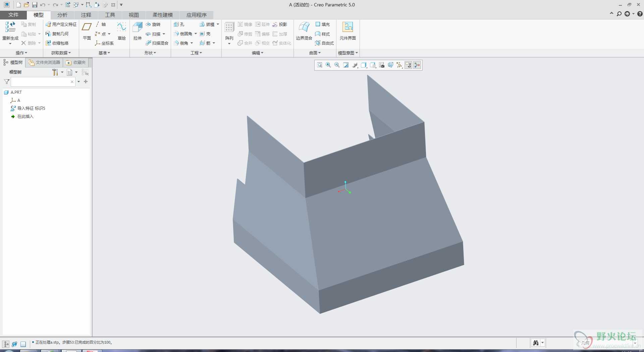Open the View Manager icon
The height and width of the screenshot is (352, 644).
382,65
